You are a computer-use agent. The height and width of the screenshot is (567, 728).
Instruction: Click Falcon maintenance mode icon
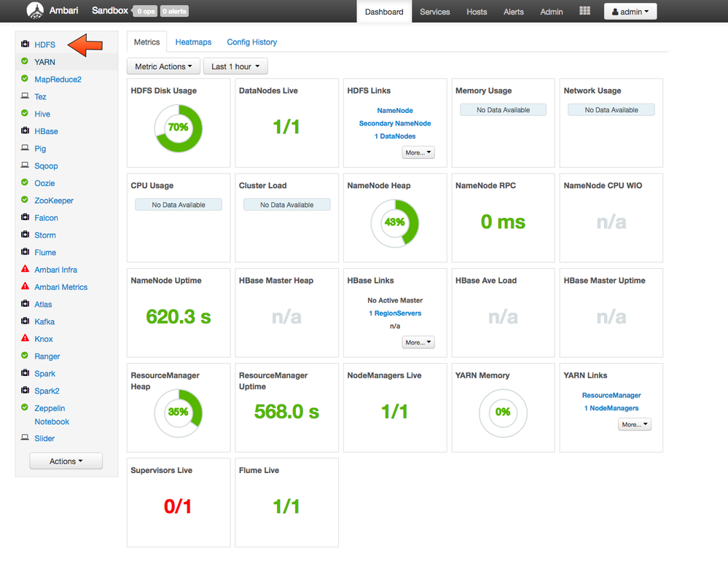(x=25, y=217)
